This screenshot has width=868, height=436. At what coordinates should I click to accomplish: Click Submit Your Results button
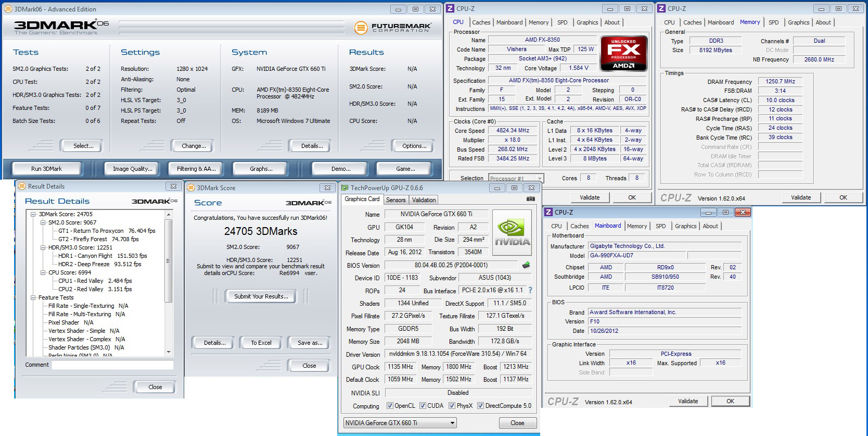(x=261, y=296)
